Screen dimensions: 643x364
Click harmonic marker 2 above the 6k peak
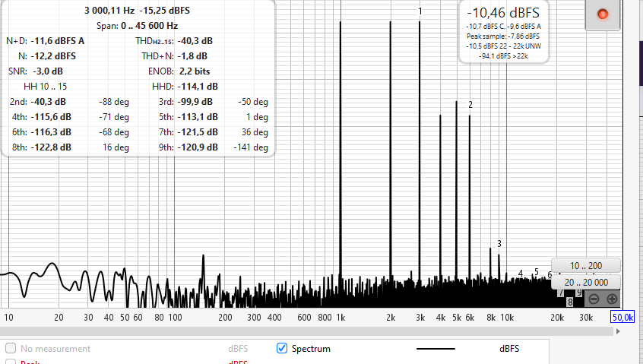(x=470, y=105)
